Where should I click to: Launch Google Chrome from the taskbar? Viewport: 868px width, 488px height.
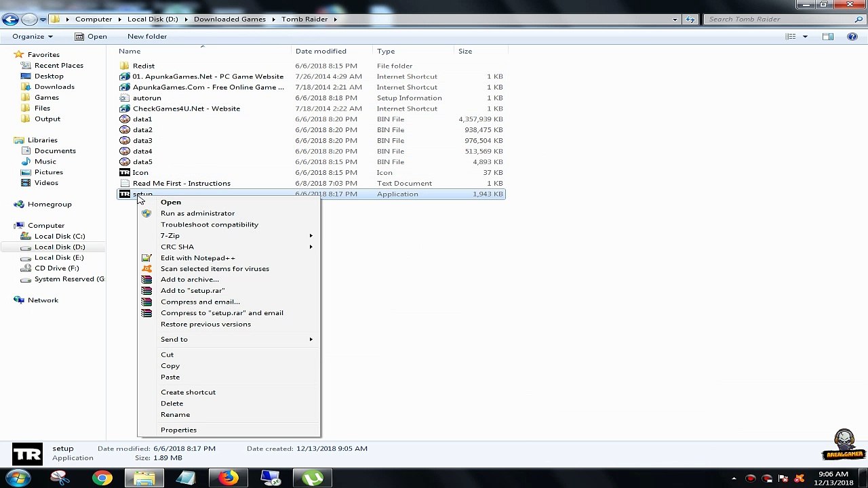click(x=102, y=479)
